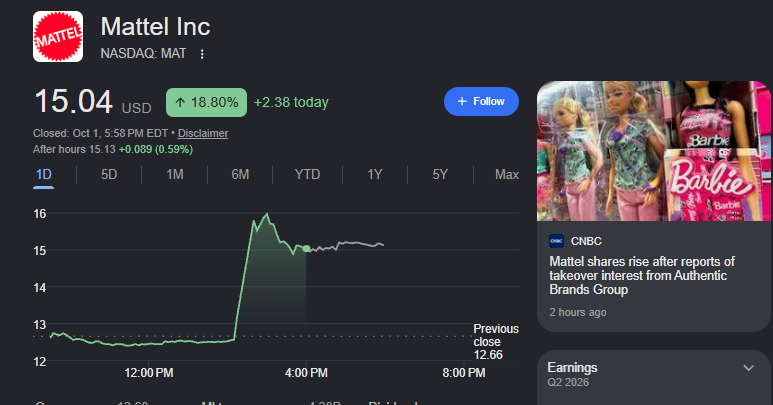Expand the Earnings Q2 2026 card

(x=748, y=368)
